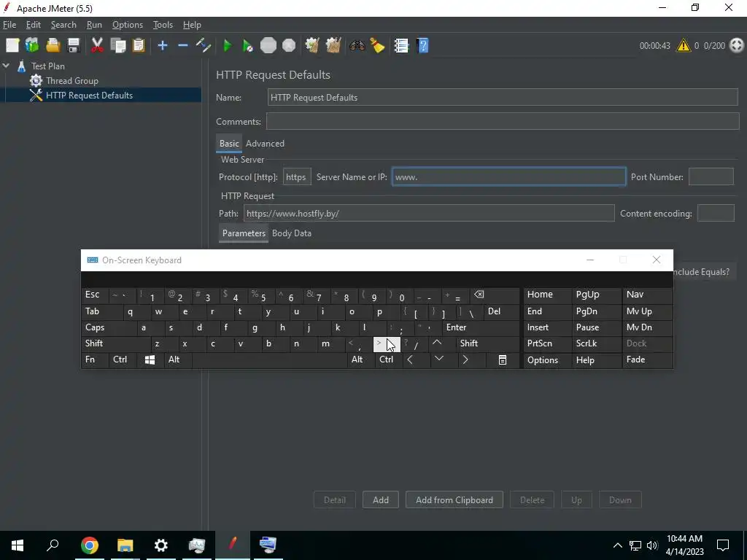Collapse the Test Plan tree node

pyautogui.click(x=6, y=66)
